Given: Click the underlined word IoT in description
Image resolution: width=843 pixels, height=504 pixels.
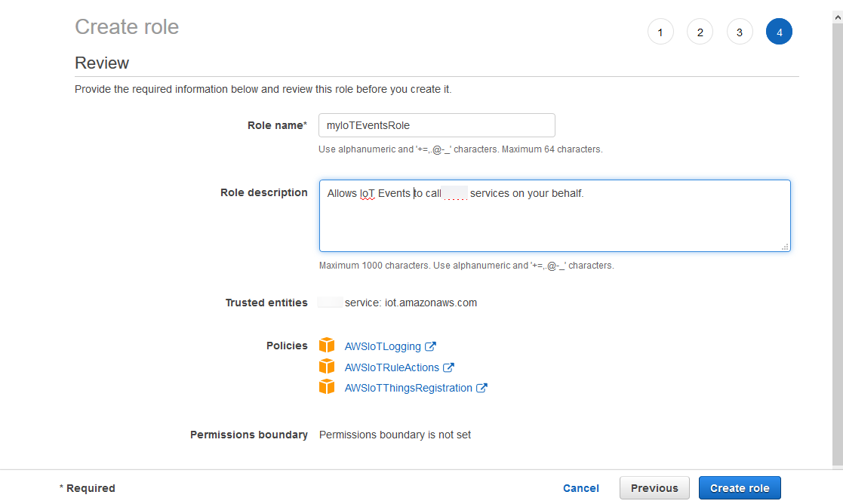Looking at the screenshot, I should click(x=368, y=194).
